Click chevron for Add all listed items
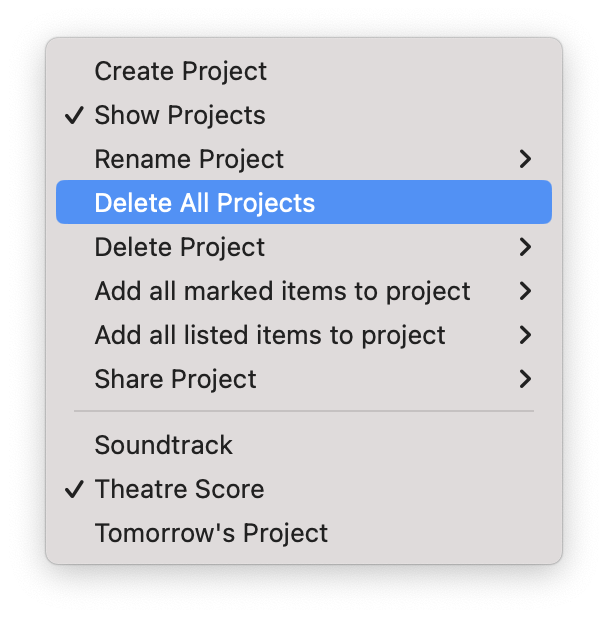The width and height of the screenshot is (608, 618). (x=525, y=335)
